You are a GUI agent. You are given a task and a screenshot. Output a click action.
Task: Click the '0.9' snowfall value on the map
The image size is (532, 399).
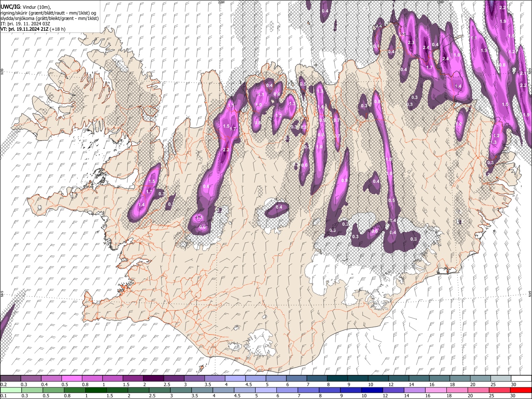tap(344, 181)
